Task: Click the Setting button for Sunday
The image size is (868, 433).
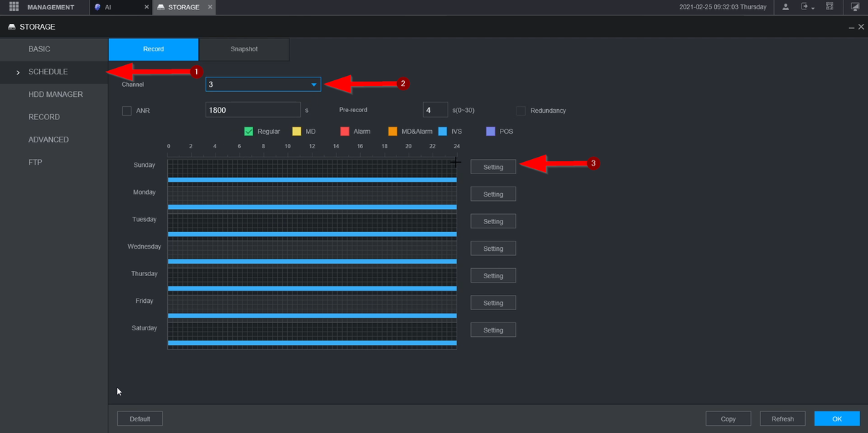Action: pyautogui.click(x=493, y=167)
